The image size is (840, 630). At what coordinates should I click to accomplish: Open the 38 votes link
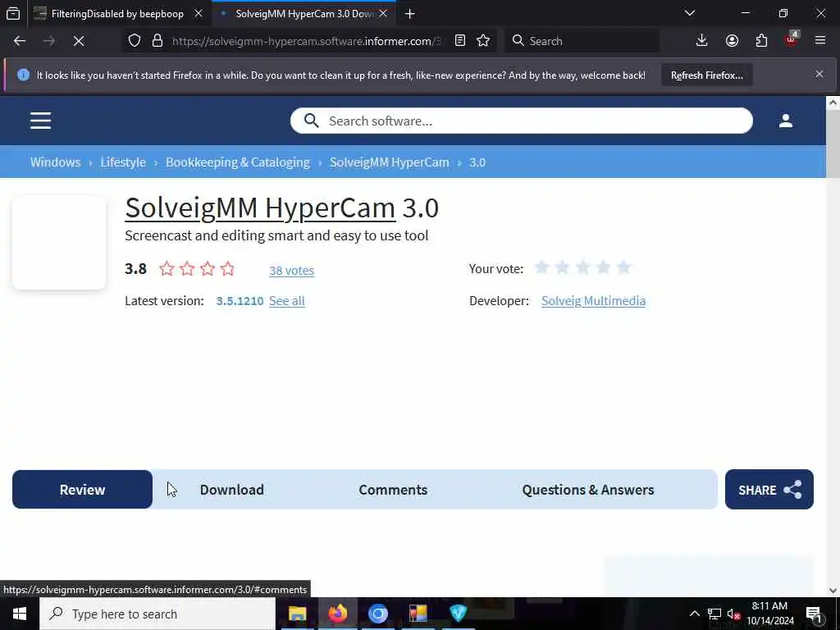click(x=291, y=271)
